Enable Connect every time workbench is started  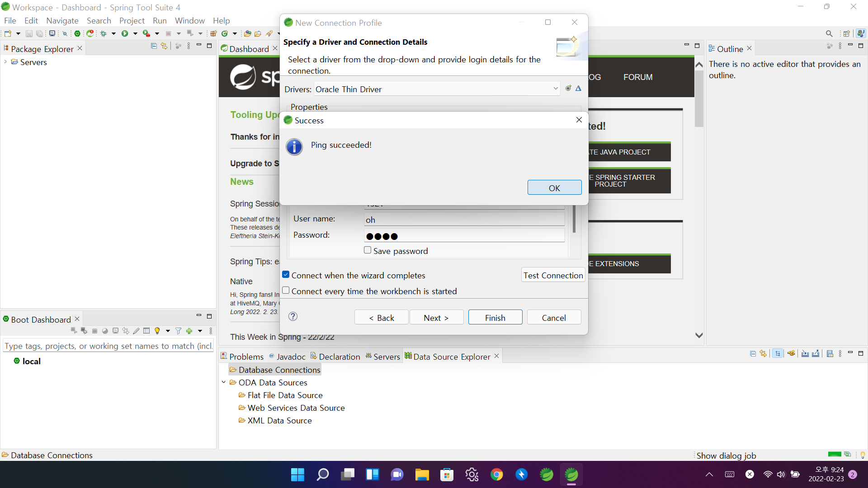click(286, 291)
